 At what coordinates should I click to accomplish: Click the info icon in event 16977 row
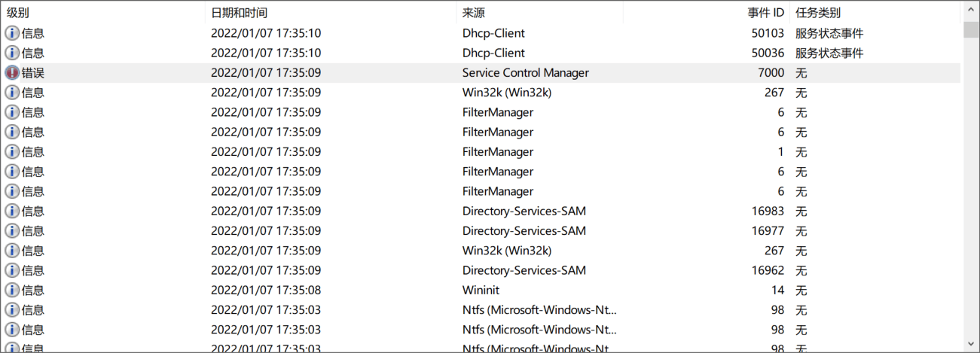tap(12, 230)
